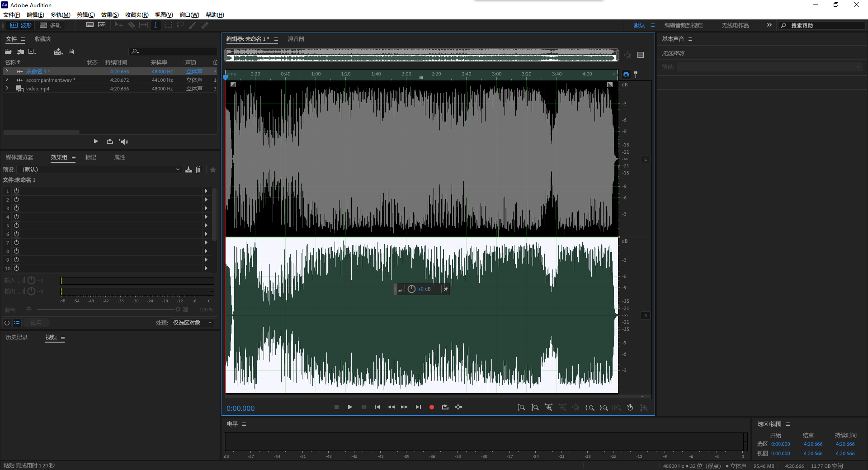
Task: Select the Time Selection tool in the toolbar
Action: pyautogui.click(x=156, y=25)
